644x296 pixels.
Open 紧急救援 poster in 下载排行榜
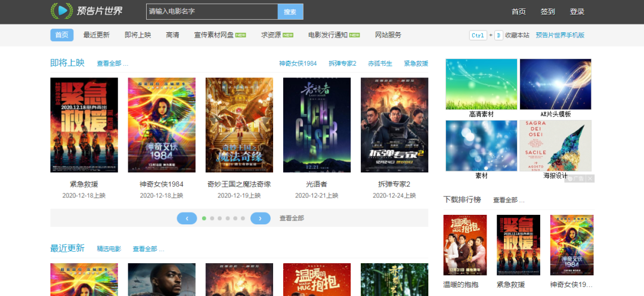[518, 245]
